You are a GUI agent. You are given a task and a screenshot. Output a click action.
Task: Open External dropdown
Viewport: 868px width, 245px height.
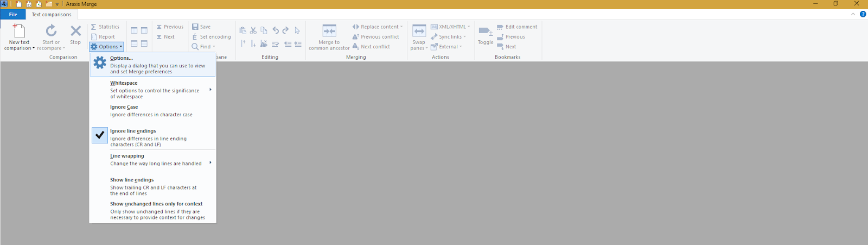[x=446, y=47]
